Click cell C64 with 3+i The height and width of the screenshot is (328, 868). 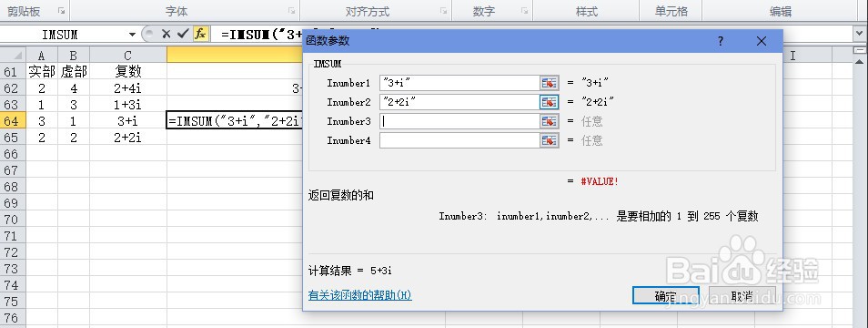[x=128, y=121]
